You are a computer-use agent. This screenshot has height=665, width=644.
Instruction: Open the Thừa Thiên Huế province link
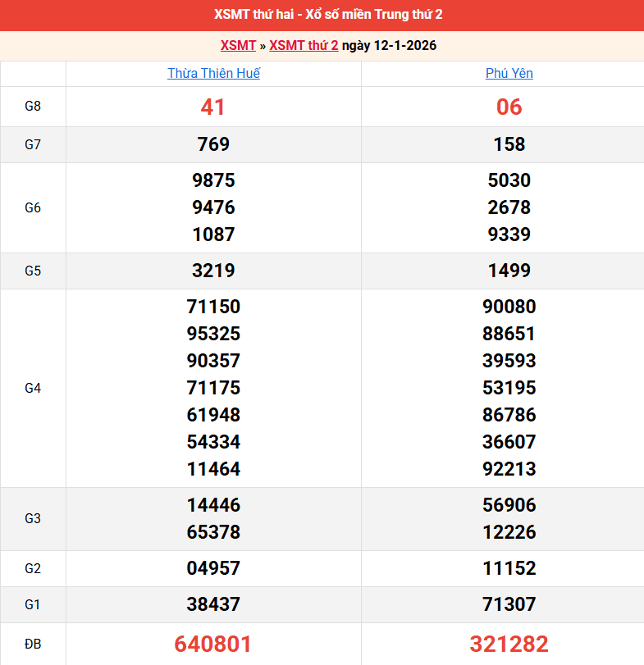(213, 74)
